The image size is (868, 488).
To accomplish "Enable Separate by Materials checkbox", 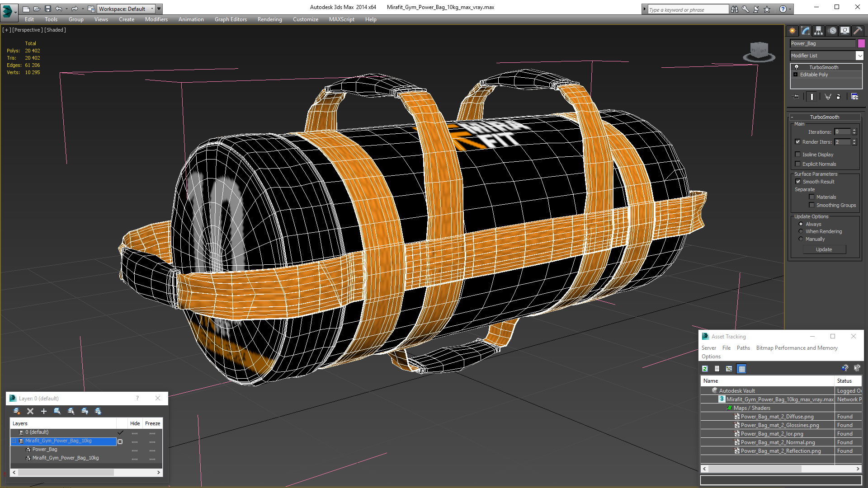I will click(x=811, y=197).
